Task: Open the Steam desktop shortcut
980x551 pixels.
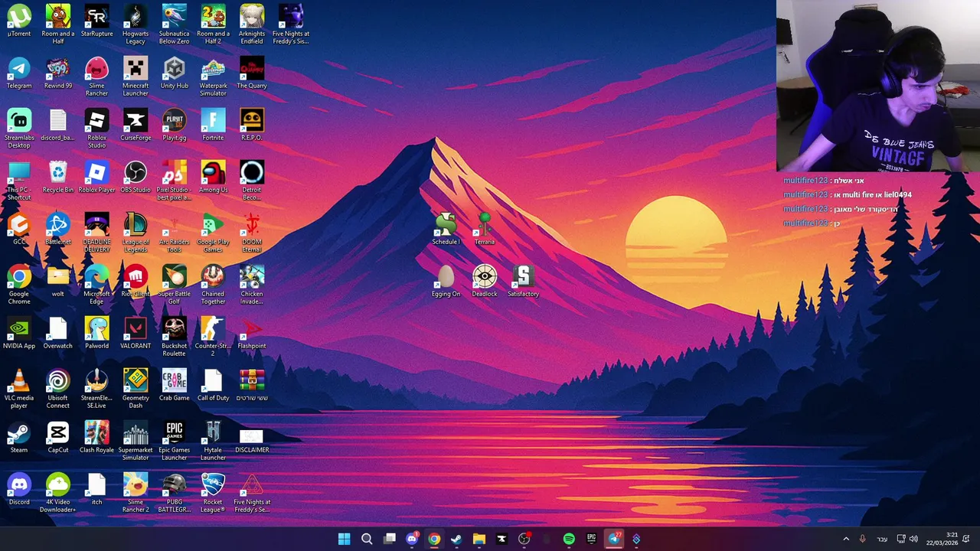Action: pyautogui.click(x=19, y=438)
